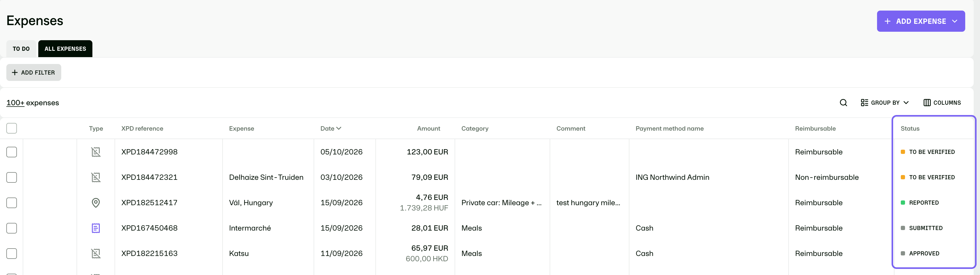Click the Status column header
Image resolution: width=980 pixels, height=275 pixels.
tap(910, 129)
